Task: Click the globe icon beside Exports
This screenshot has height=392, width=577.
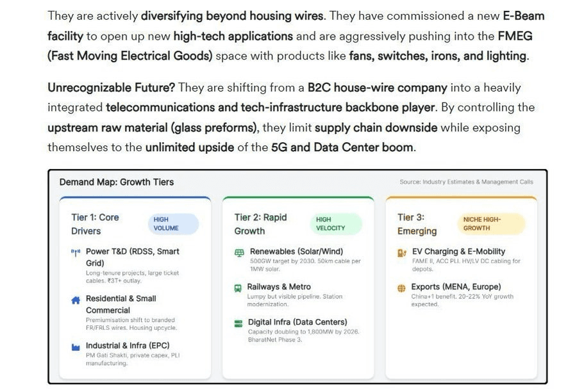Action: 402,288
